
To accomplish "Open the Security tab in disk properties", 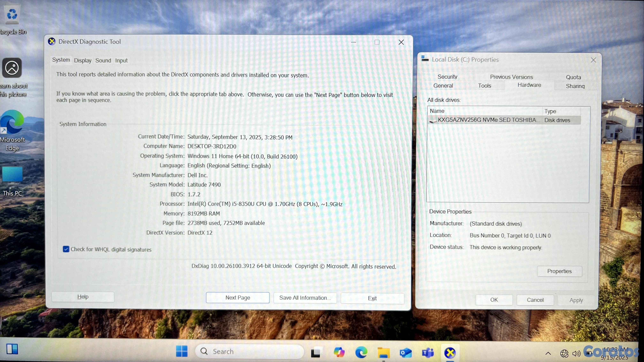I will point(447,77).
